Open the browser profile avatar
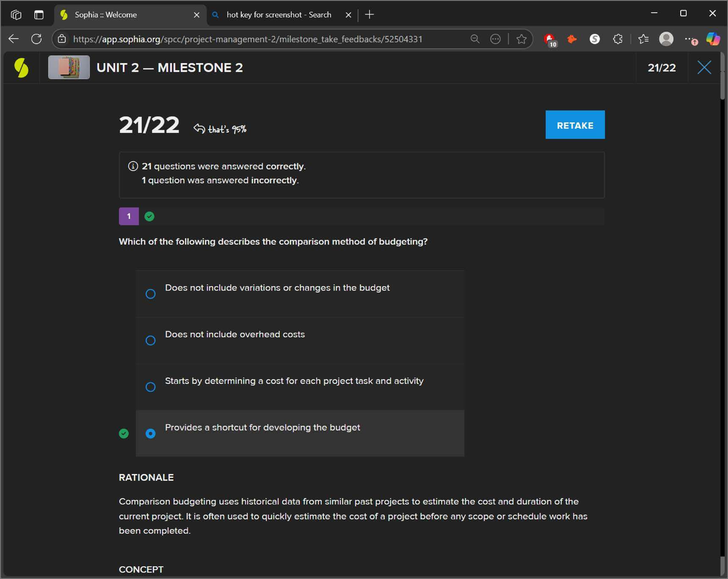 666,39
